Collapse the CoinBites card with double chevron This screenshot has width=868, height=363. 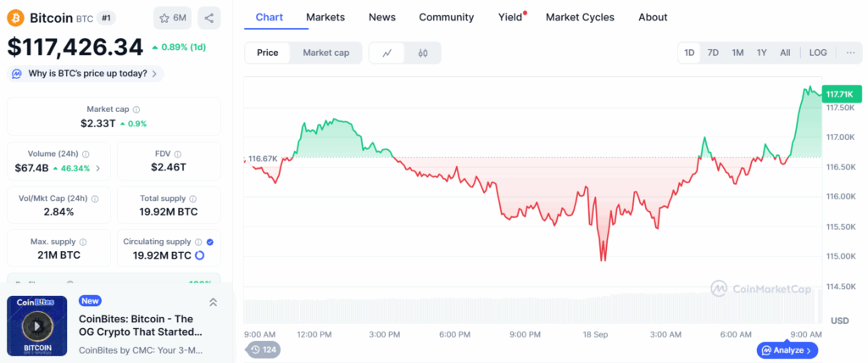click(x=213, y=302)
